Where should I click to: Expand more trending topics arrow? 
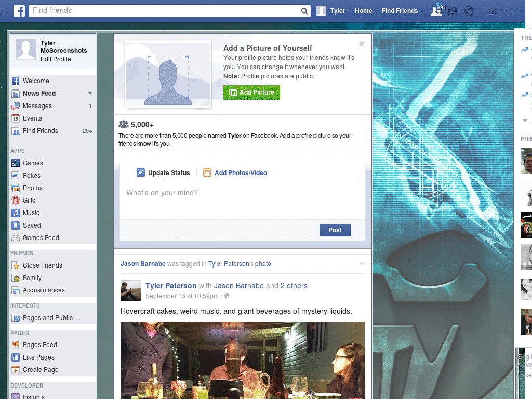[525, 121]
